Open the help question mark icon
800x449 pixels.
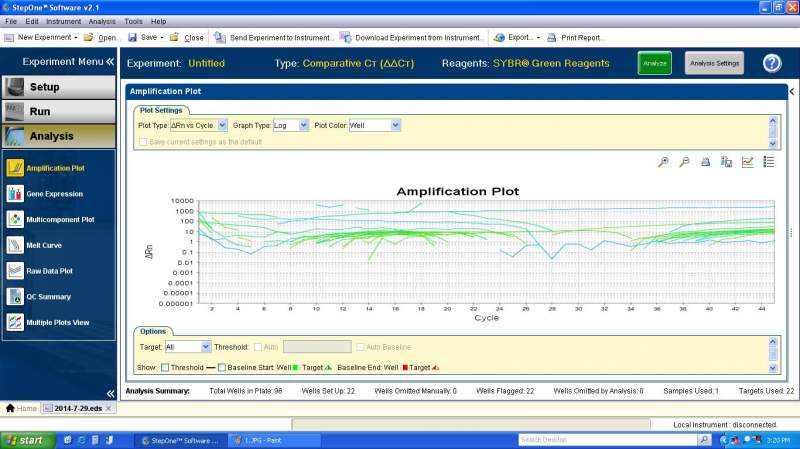(771, 63)
